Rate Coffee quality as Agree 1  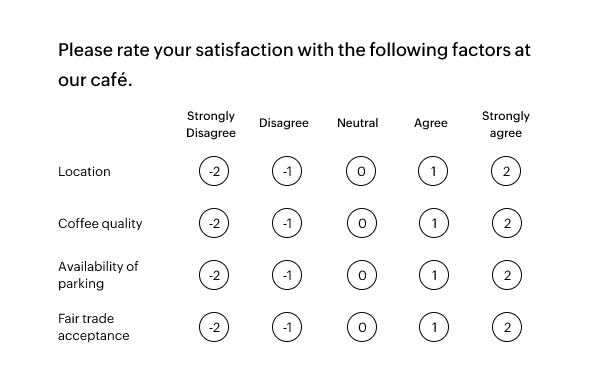[x=434, y=223]
